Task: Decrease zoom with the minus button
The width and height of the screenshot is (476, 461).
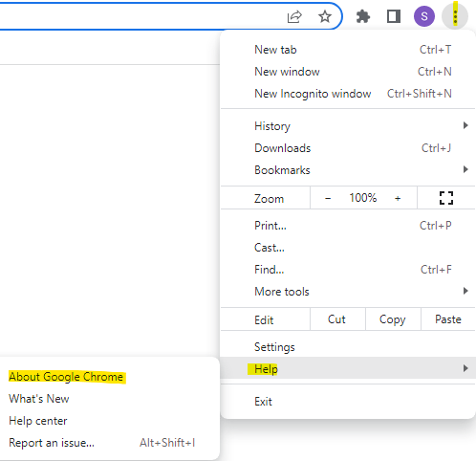Action: [328, 198]
